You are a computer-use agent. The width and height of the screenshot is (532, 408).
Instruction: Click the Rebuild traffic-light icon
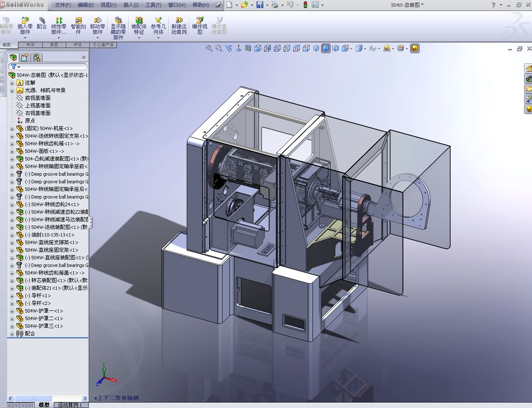(x=305, y=5)
